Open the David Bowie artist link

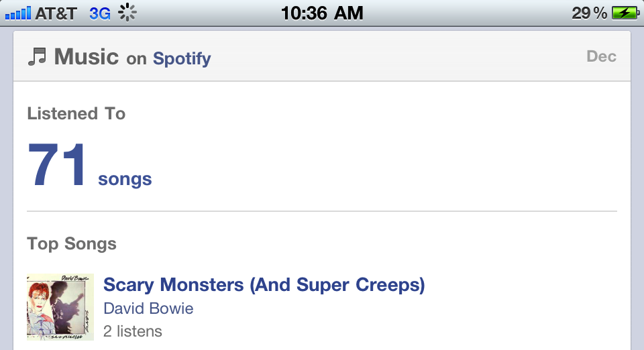click(x=148, y=308)
